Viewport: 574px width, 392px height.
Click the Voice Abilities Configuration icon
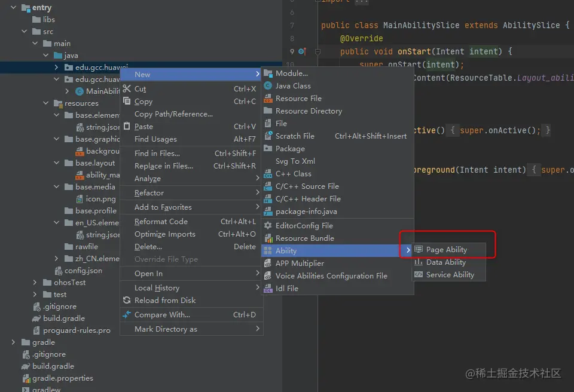pyautogui.click(x=268, y=275)
